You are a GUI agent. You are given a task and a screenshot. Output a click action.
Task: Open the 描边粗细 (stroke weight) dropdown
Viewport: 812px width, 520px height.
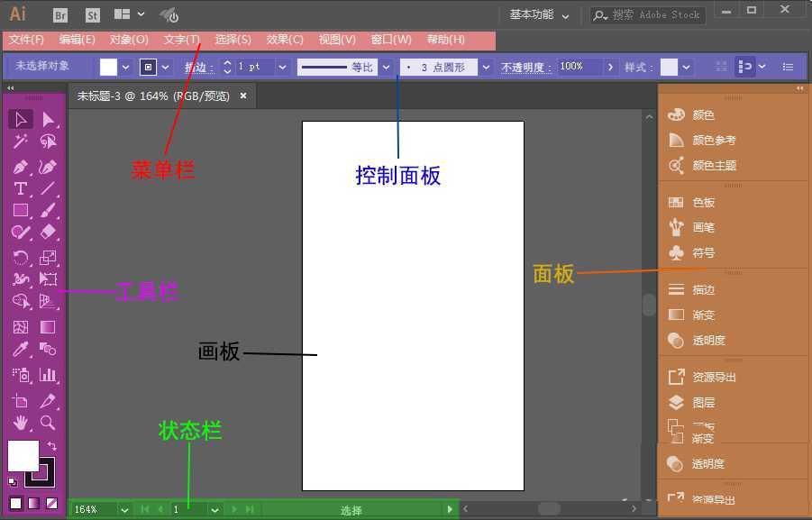(x=282, y=66)
